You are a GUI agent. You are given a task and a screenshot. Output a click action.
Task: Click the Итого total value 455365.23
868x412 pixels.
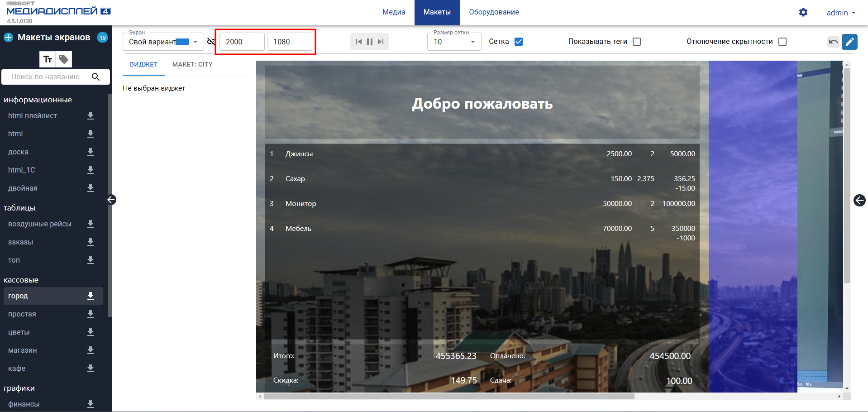tap(456, 356)
